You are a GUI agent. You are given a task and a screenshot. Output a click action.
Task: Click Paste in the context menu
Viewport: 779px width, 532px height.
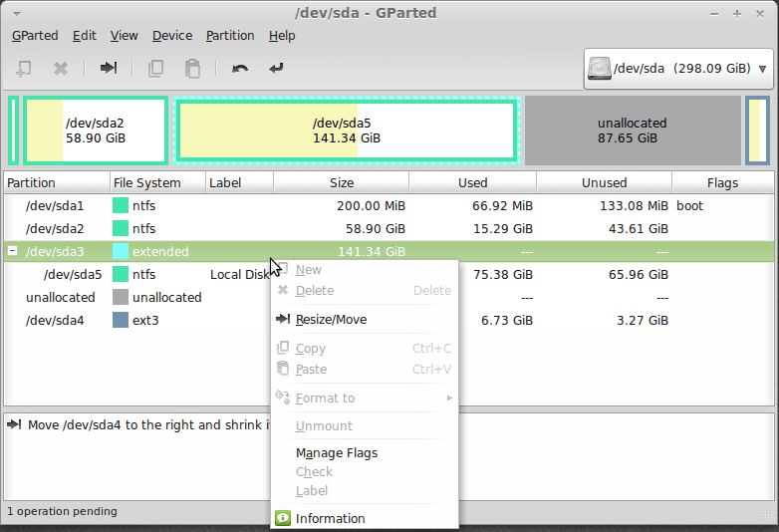(365, 369)
